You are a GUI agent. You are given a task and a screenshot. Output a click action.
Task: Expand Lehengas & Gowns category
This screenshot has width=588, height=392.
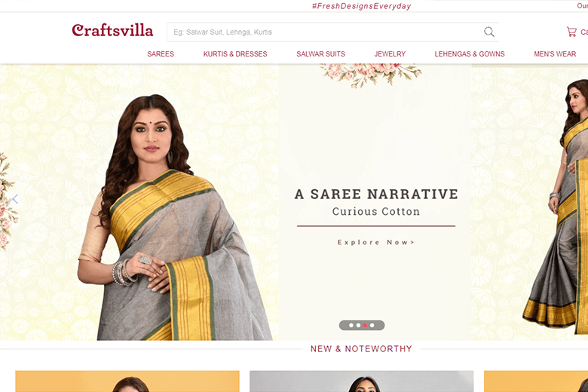470,54
